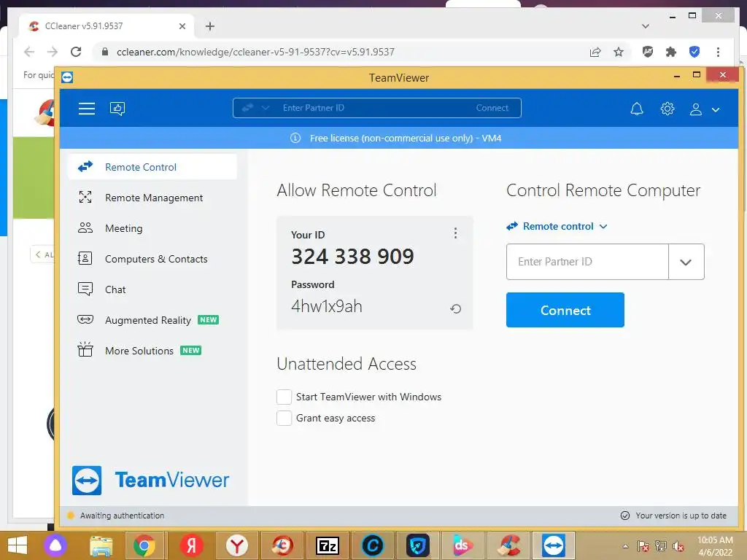Check Grant easy access
The image size is (747, 560).
tap(284, 418)
